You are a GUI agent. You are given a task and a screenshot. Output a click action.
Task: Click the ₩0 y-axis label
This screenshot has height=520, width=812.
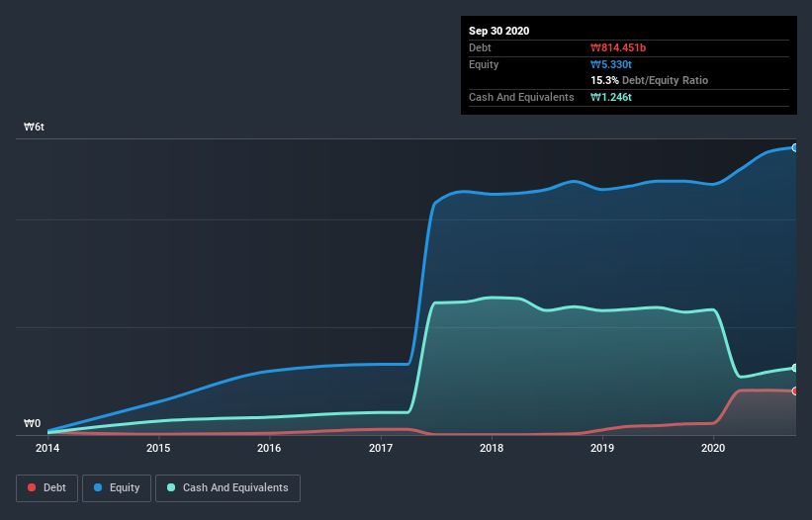pos(32,424)
